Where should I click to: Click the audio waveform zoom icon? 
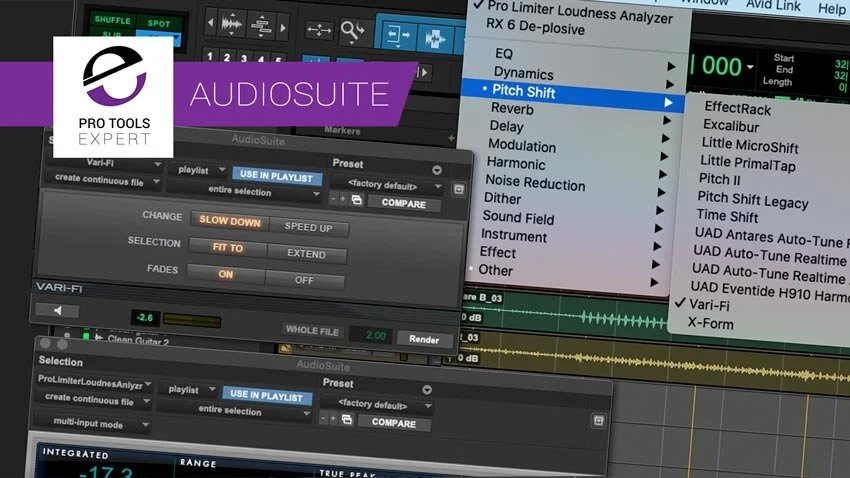pyautogui.click(x=232, y=24)
